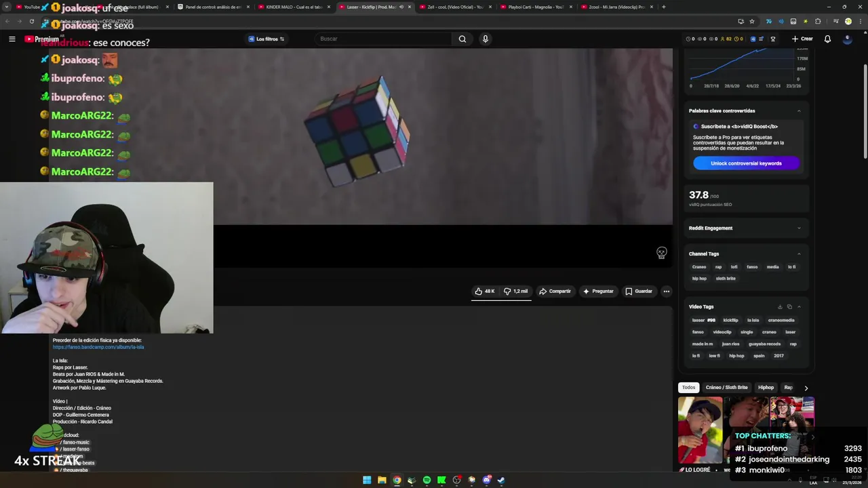Open the user account avatar menu

pyautogui.click(x=847, y=39)
